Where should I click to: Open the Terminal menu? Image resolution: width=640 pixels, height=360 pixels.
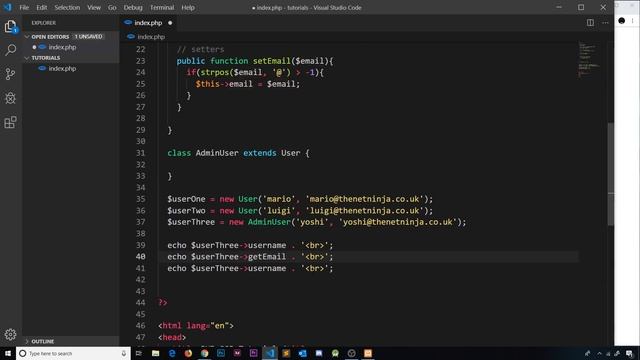[162, 7]
